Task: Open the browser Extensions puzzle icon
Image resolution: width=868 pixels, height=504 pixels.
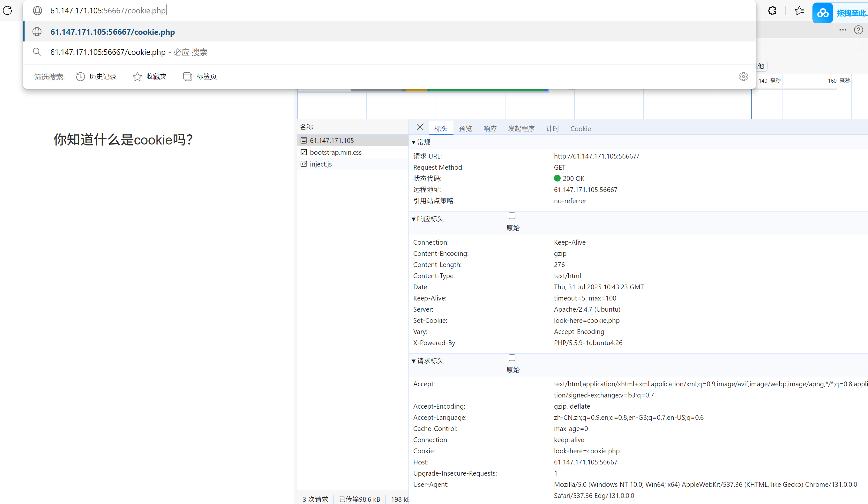Action: pyautogui.click(x=772, y=10)
